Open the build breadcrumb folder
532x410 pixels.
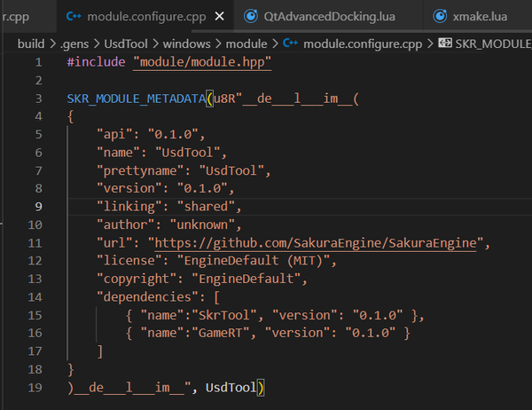pos(32,43)
